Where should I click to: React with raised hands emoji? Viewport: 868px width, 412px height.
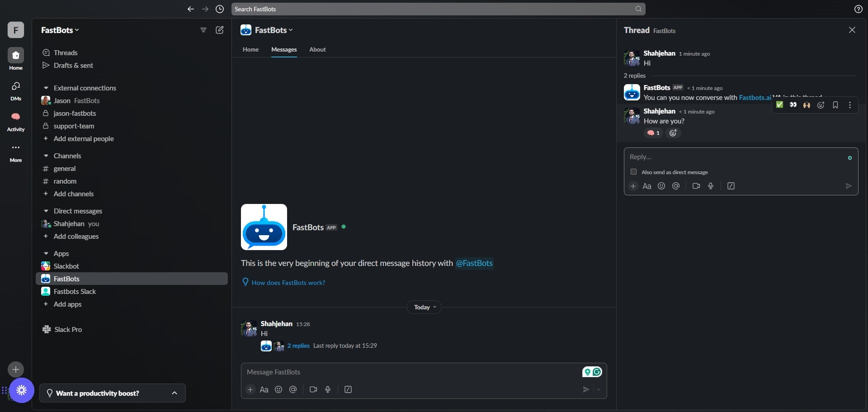807,105
